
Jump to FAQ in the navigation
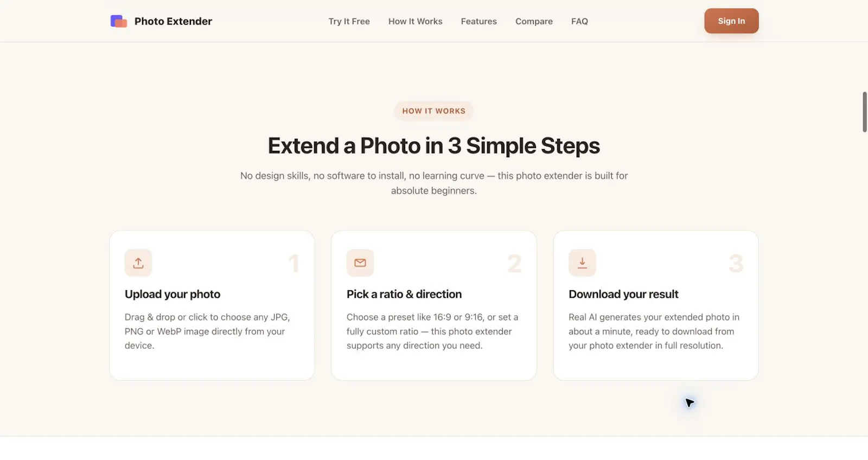pyautogui.click(x=579, y=21)
